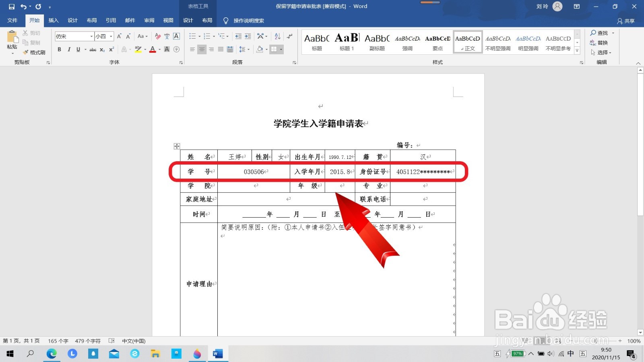The width and height of the screenshot is (644, 362).
Task: Click the Save icon in title bar
Action: (x=12, y=6)
